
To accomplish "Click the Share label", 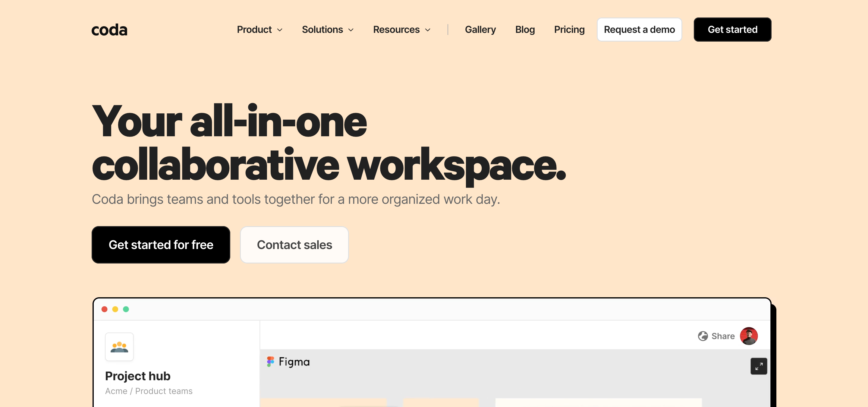I will tap(723, 336).
